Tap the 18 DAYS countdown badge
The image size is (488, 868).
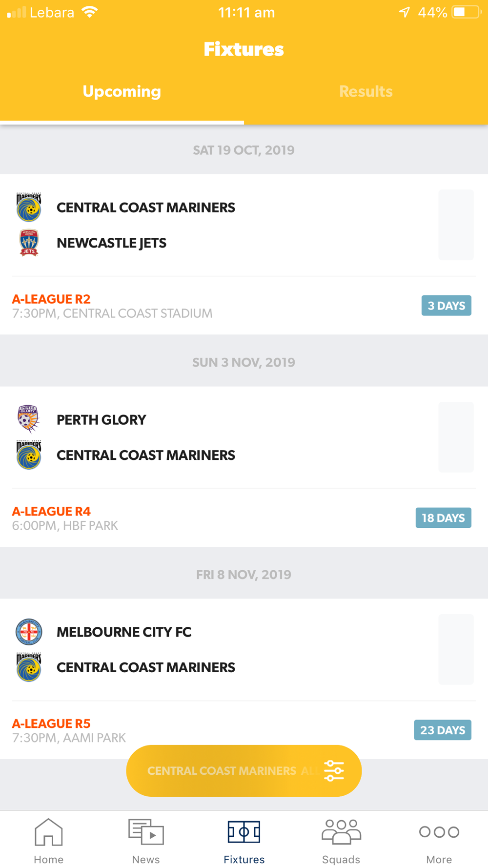point(444,518)
